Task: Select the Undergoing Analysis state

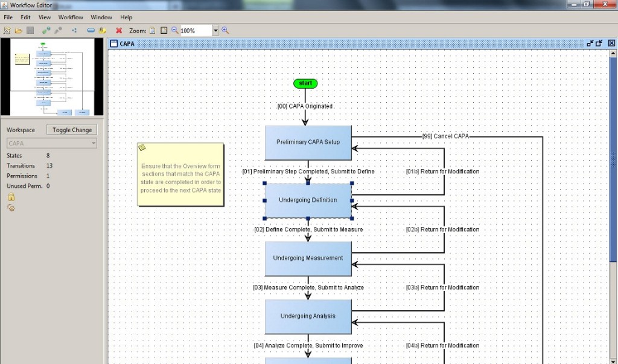Action: (x=308, y=316)
